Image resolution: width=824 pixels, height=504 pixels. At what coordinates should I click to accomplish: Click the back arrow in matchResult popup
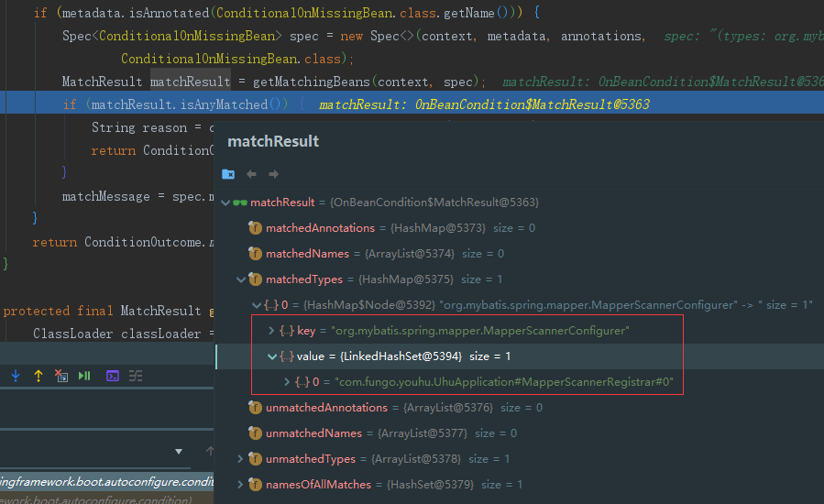pos(251,174)
